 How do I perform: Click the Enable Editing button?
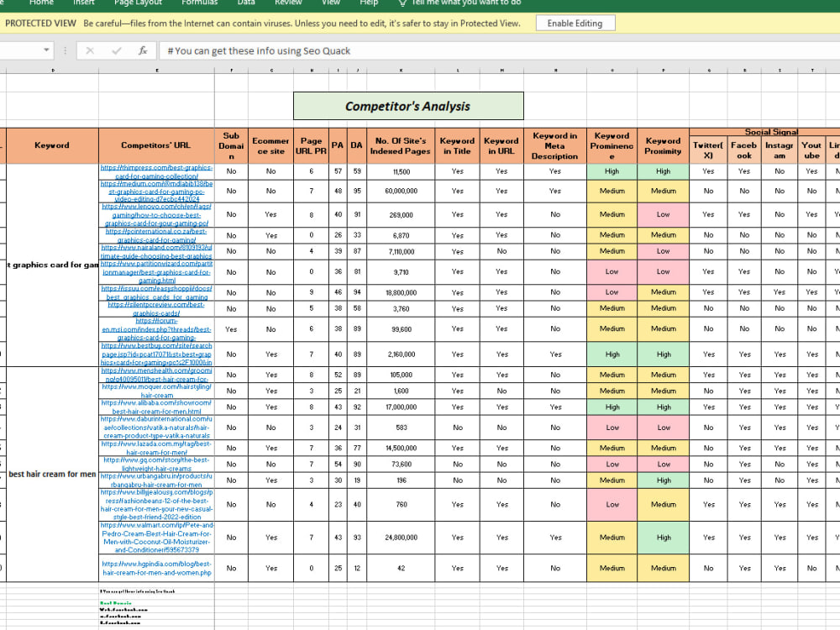click(575, 23)
